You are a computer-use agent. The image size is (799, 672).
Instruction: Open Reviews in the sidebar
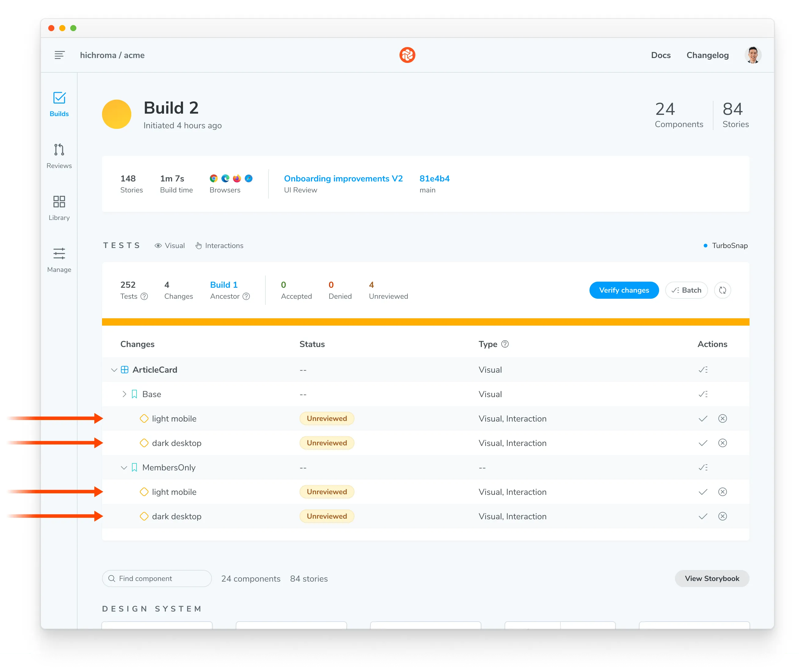point(59,156)
